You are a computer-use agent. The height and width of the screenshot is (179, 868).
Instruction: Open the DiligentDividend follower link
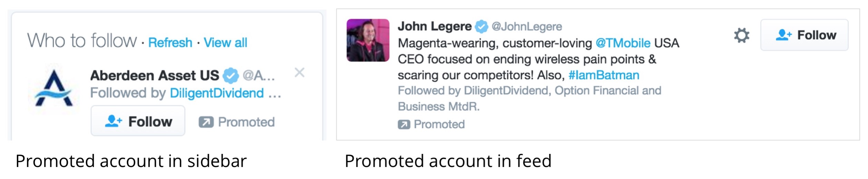point(217,93)
